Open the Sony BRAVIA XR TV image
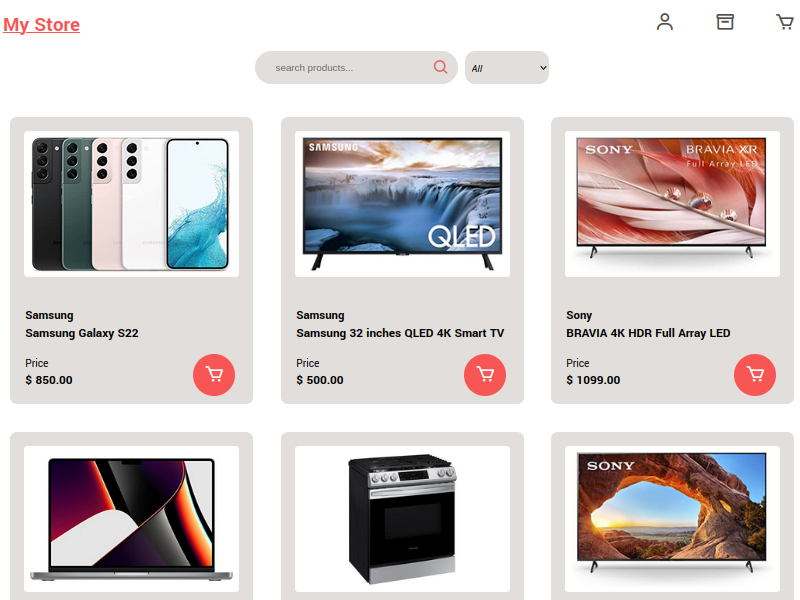 [672, 204]
